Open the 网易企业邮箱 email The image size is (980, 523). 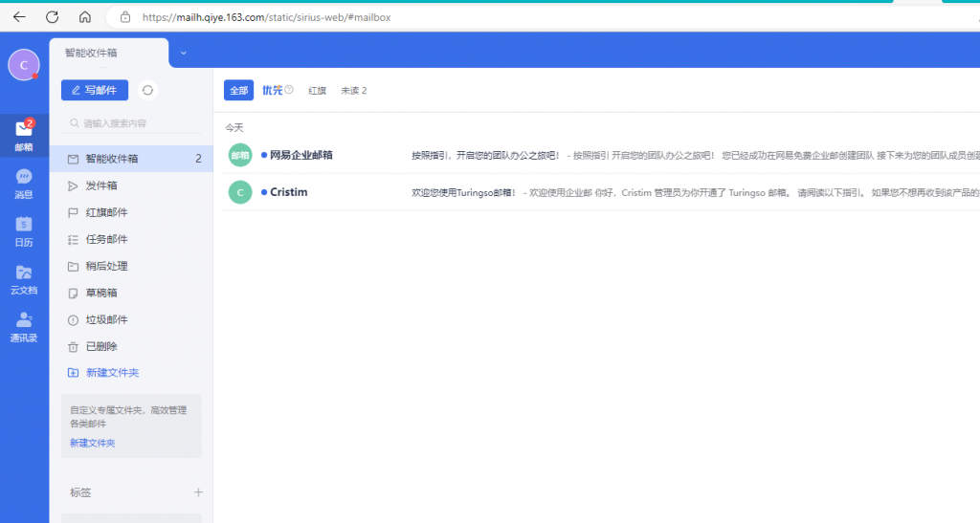click(601, 156)
